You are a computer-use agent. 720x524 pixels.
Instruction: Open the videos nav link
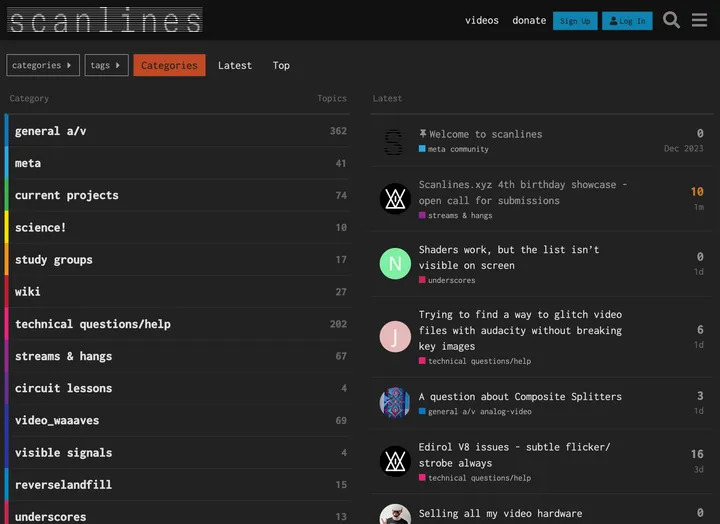tap(482, 20)
